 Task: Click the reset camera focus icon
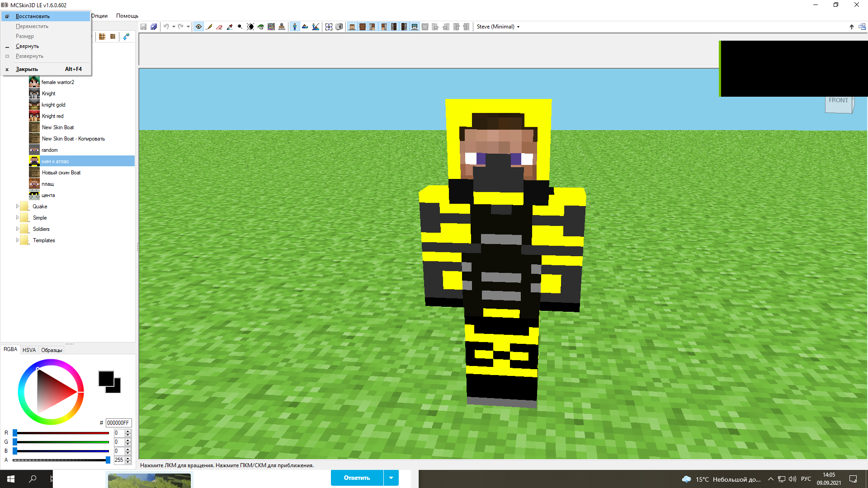[x=329, y=27]
